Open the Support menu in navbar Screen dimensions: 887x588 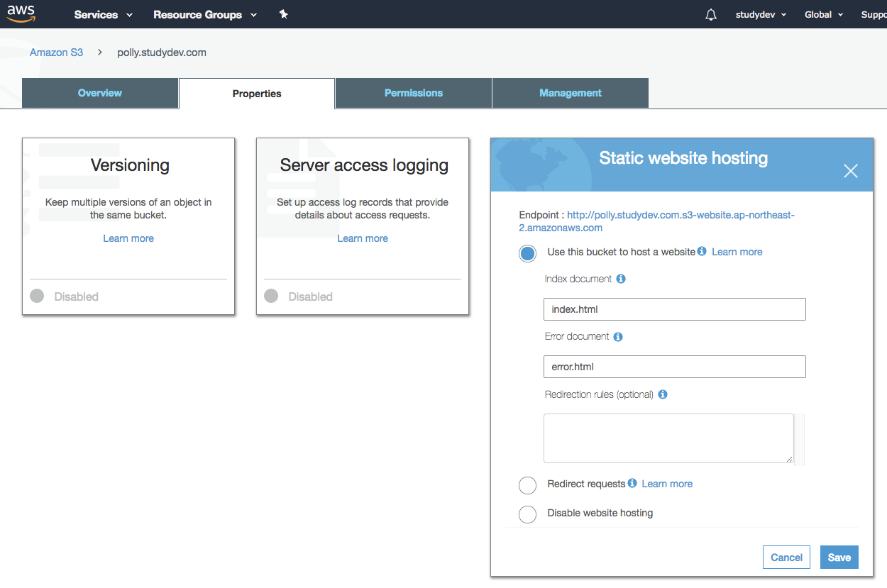pos(874,15)
